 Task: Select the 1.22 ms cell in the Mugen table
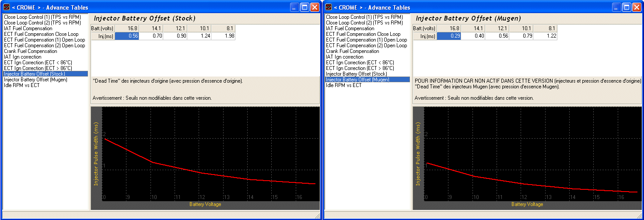click(x=545, y=36)
